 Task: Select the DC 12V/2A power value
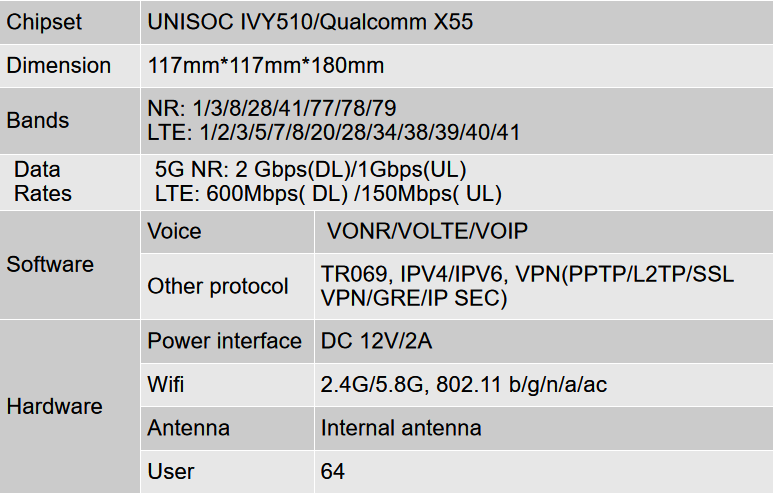(x=376, y=341)
